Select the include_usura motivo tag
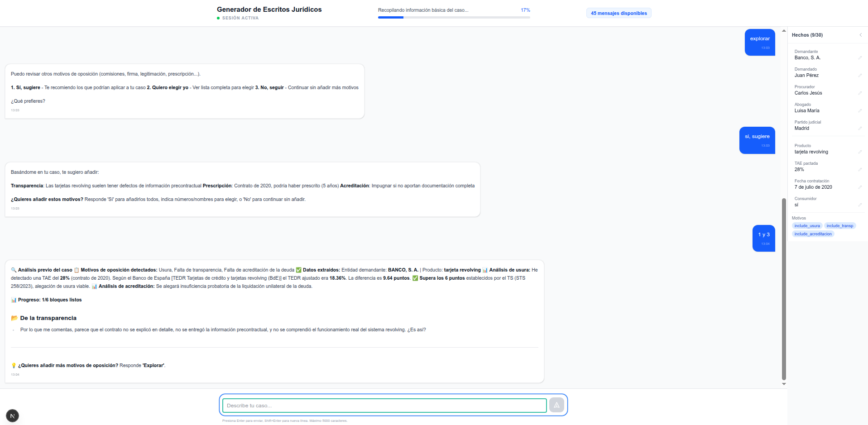 [807, 226]
